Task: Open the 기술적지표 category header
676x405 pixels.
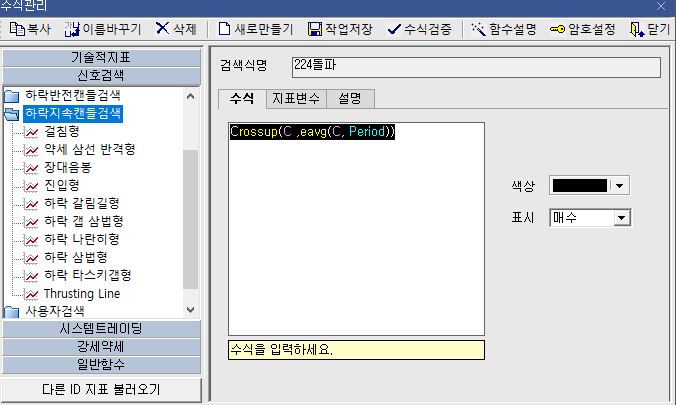Action: 101,58
